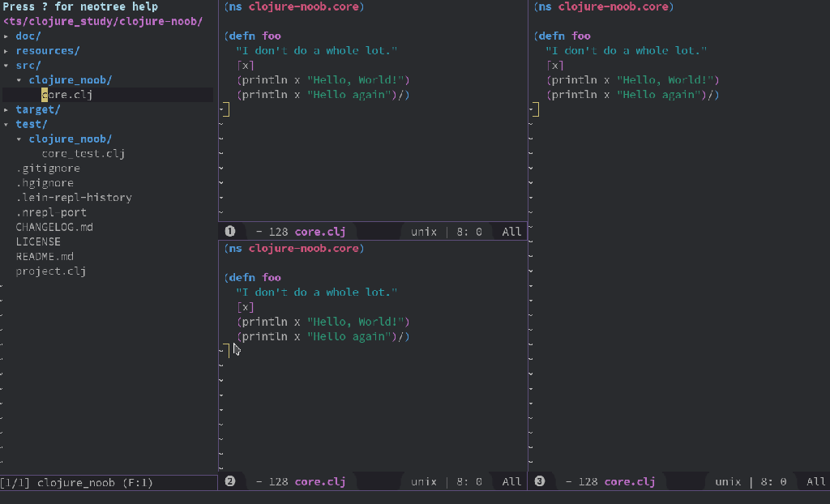Click the defn foo line in right pane
This screenshot has height=504, width=830.
564,36
